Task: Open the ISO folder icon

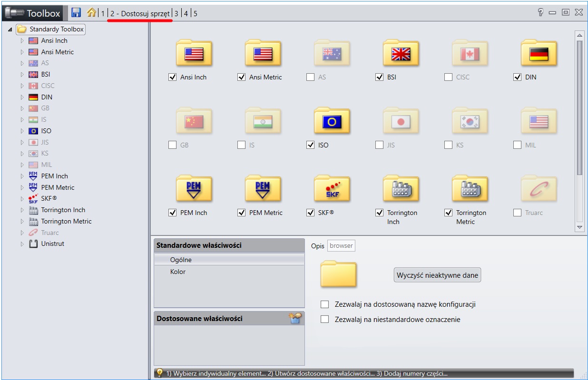Action: 332,121
